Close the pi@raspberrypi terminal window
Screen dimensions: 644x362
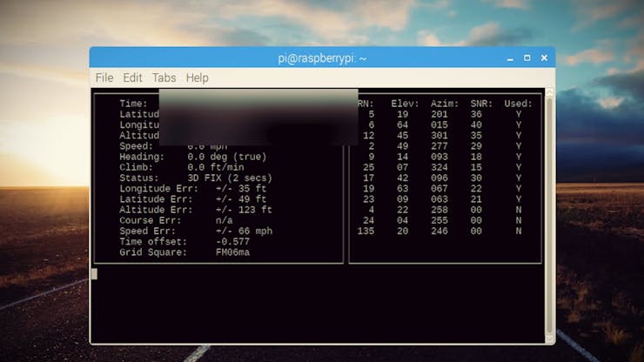pos(544,58)
